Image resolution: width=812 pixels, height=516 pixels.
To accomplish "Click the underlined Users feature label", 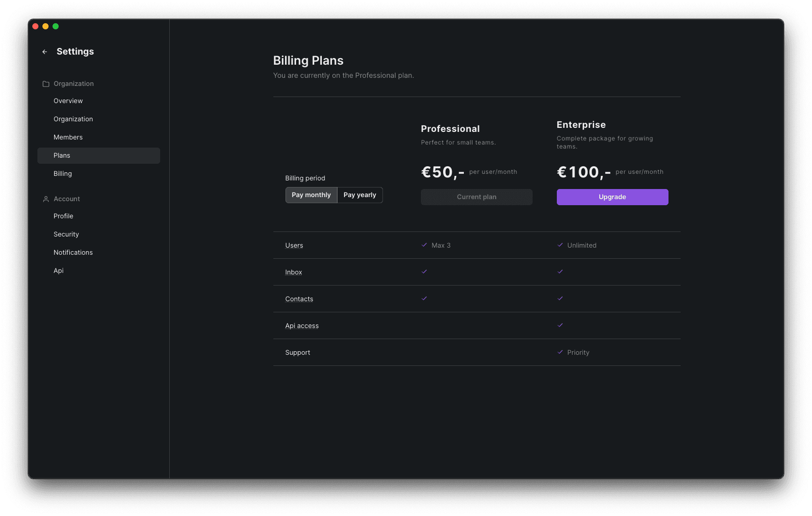I will tap(294, 246).
